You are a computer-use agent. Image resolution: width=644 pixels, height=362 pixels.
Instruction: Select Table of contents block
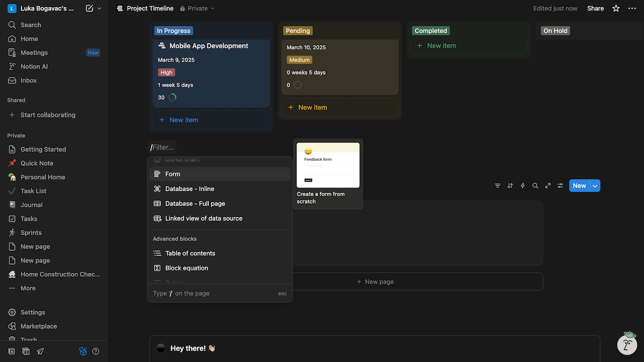(x=190, y=254)
